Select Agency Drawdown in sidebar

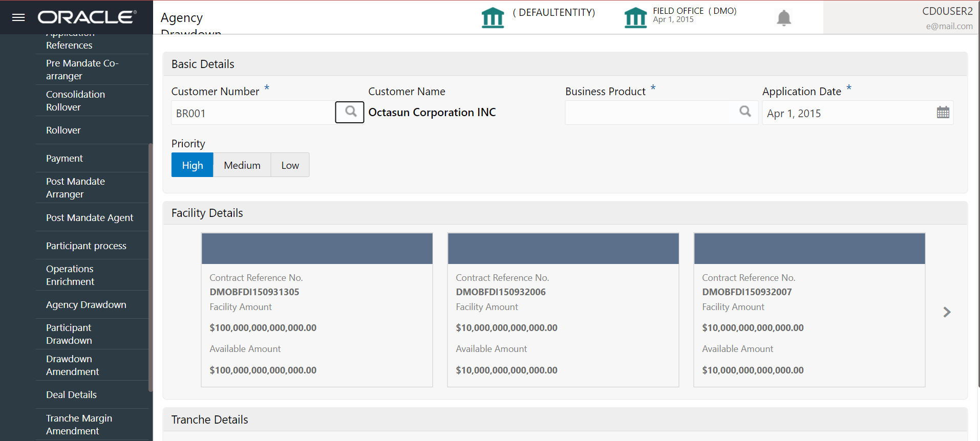92,305
